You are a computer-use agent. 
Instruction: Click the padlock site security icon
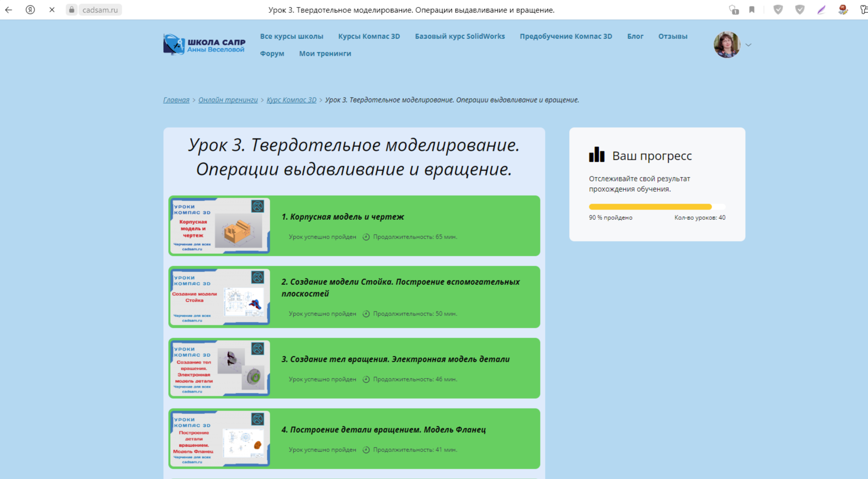[x=72, y=10]
